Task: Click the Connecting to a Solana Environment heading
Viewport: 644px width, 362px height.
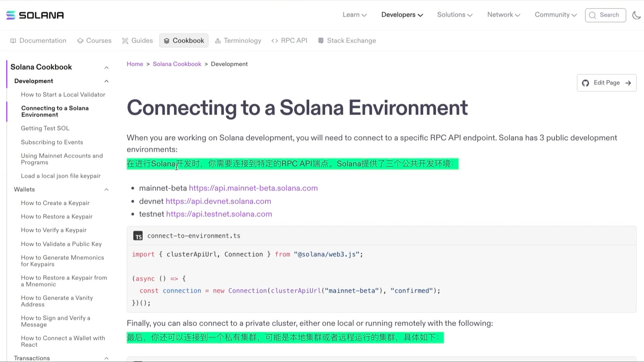Action: pyautogui.click(x=297, y=107)
